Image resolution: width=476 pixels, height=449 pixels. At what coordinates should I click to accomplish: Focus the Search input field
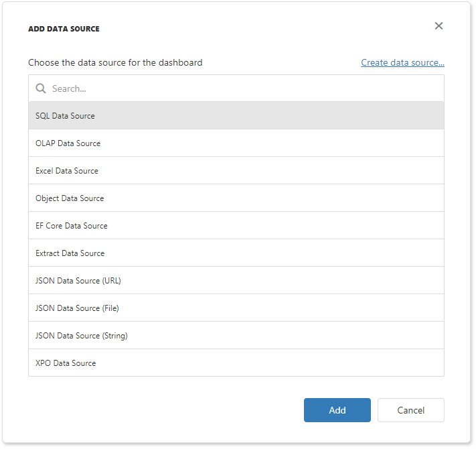[241, 88]
